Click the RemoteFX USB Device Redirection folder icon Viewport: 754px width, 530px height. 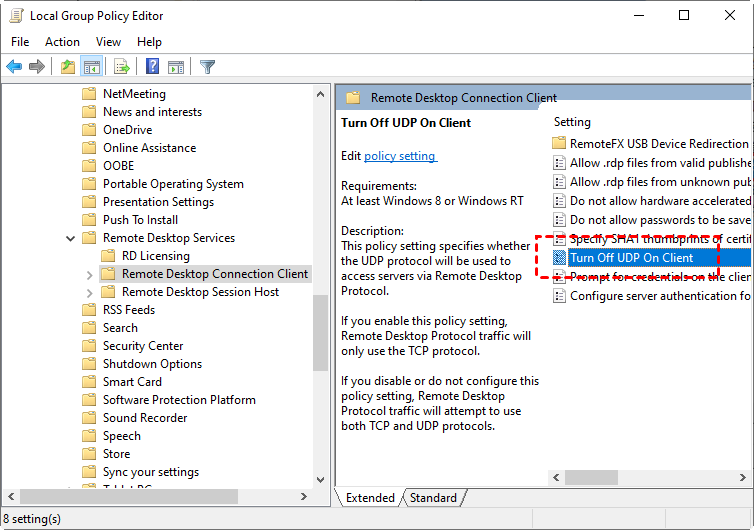coord(559,143)
